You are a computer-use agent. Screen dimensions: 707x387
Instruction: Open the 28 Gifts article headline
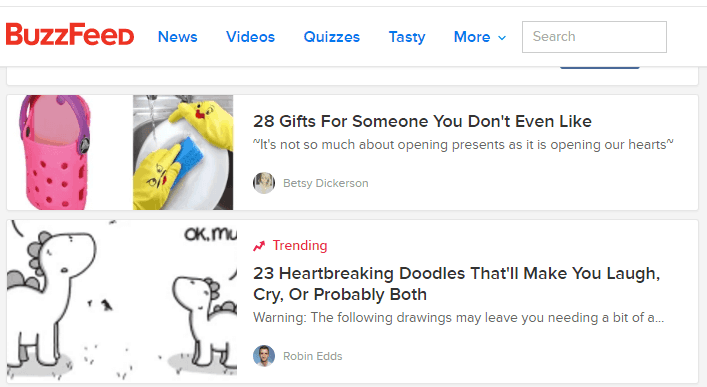(422, 121)
